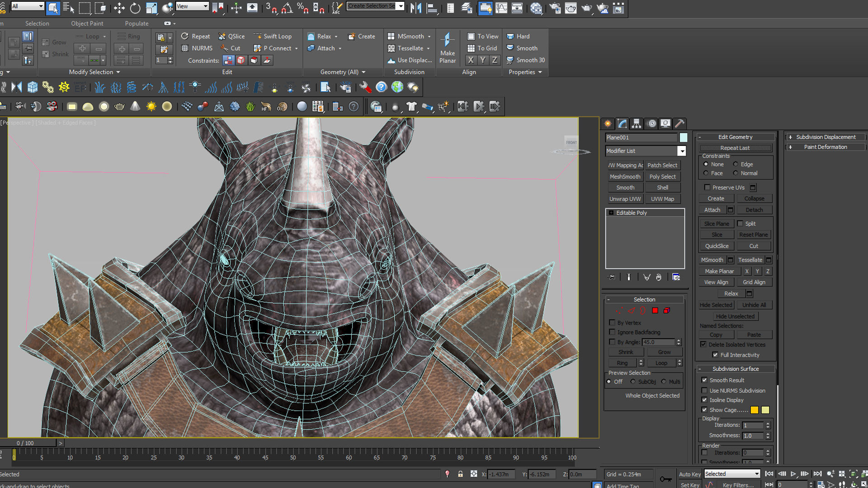
Task: Open the Motion command panel tab
Action: (651, 123)
